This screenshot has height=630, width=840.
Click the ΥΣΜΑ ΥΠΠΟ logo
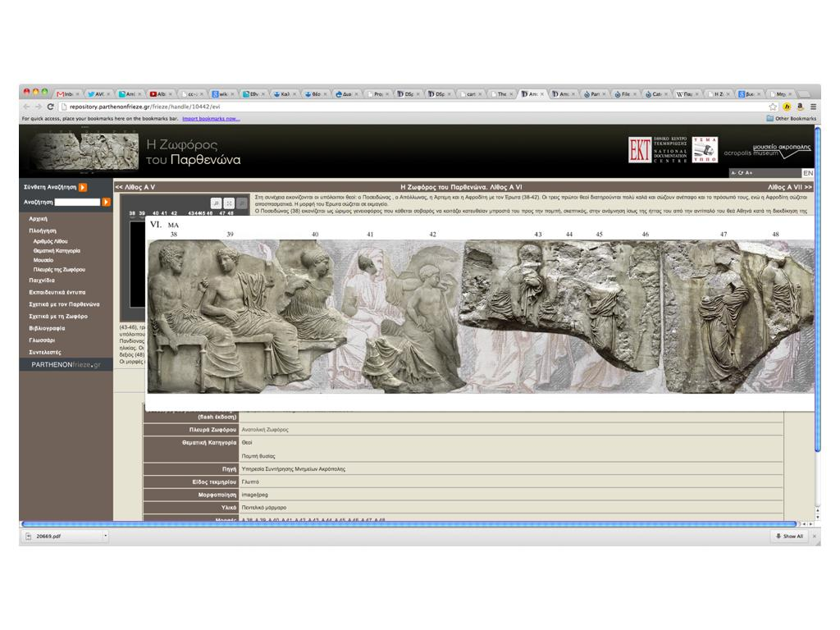[705, 149]
